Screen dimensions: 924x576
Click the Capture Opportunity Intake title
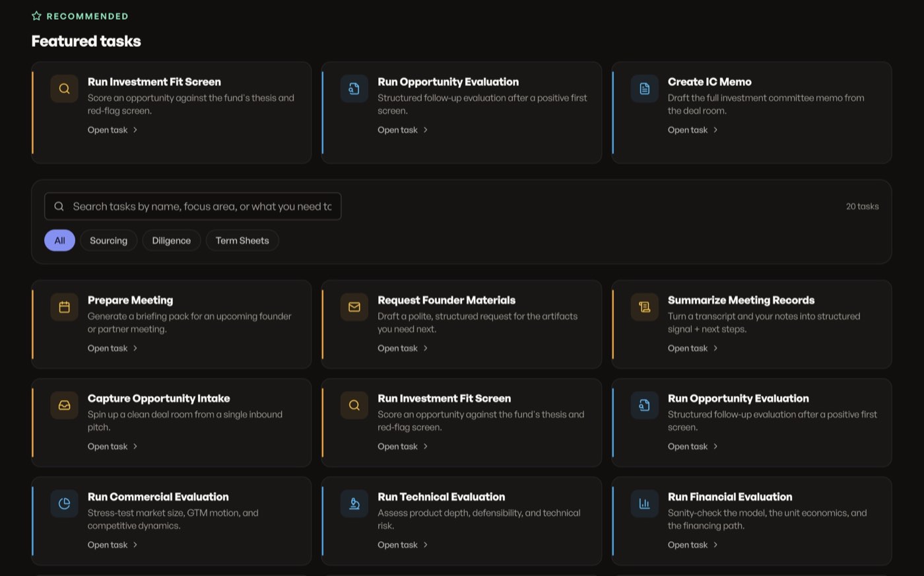coord(159,398)
